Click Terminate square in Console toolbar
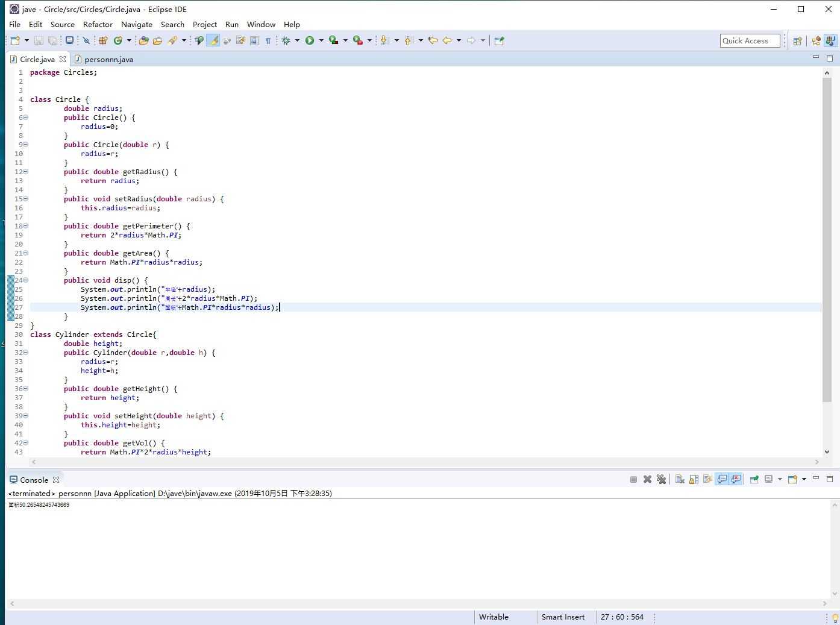The image size is (840, 625). (x=633, y=479)
